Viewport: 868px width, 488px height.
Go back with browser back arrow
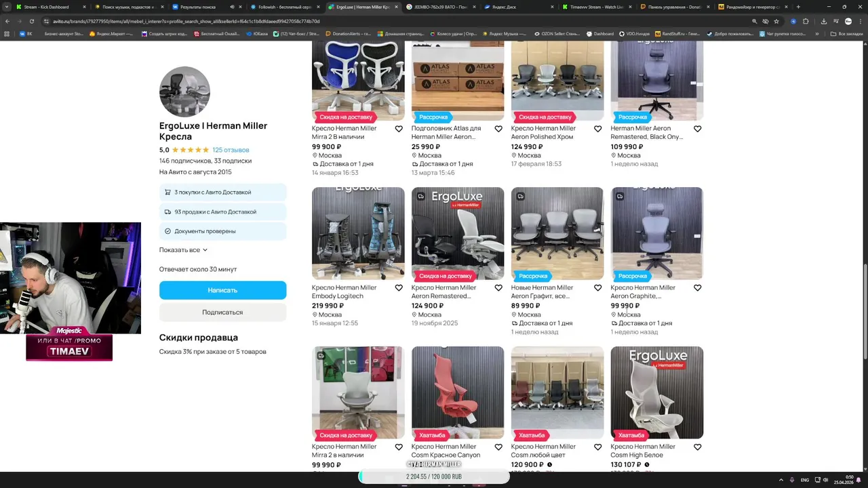tap(7, 21)
